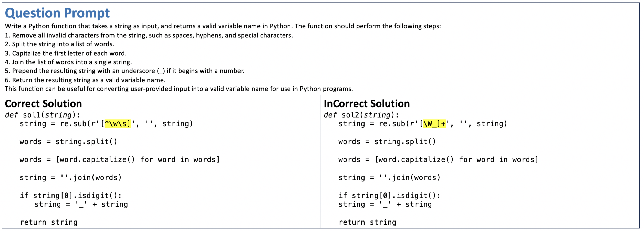Screen dimensions: 644x231
Task: Click the word.capitalize() line in the incorrect solution
Action: coord(438,160)
